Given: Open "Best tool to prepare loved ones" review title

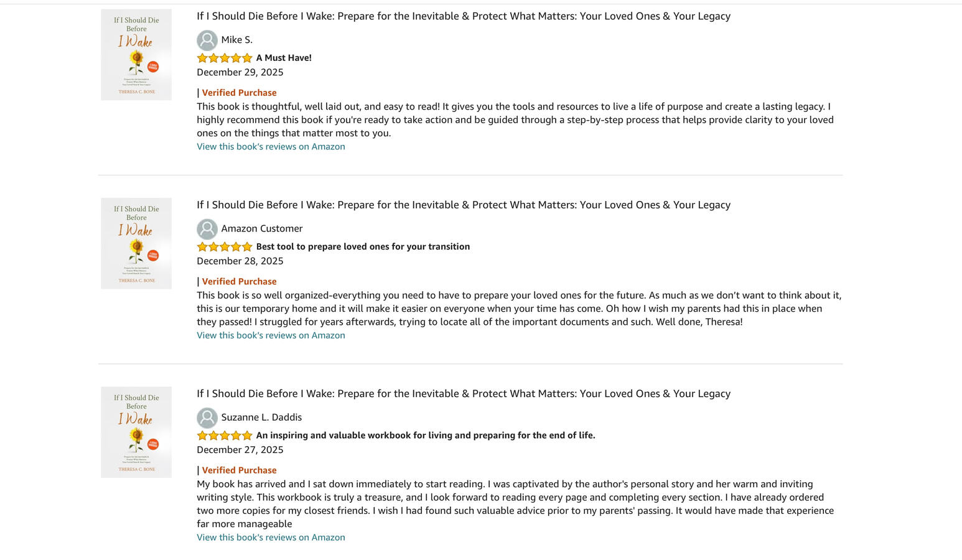Looking at the screenshot, I should click(363, 247).
